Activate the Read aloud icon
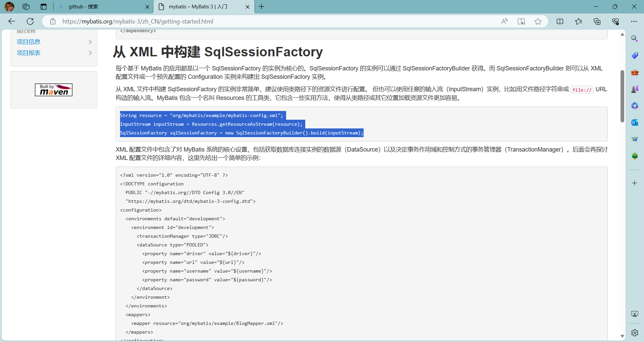The width and height of the screenshot is (644, 342). (x=504, y=21)
